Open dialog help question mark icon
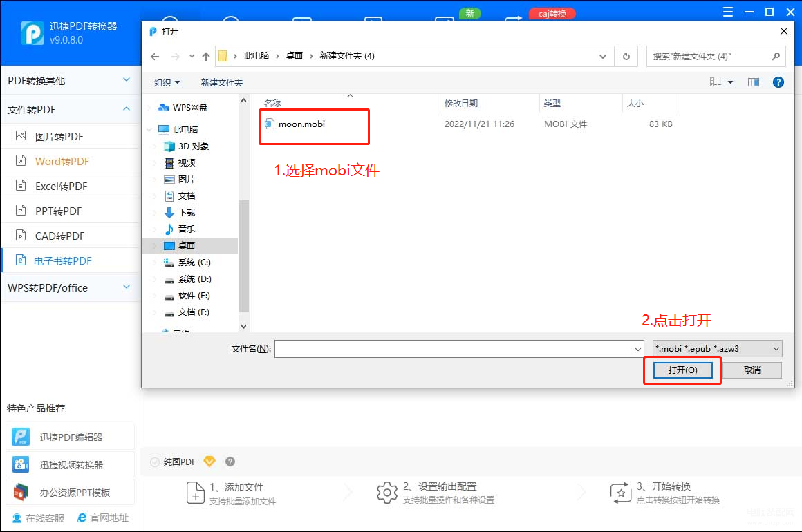Screen dimensions: 802x532 pos(778,82)
